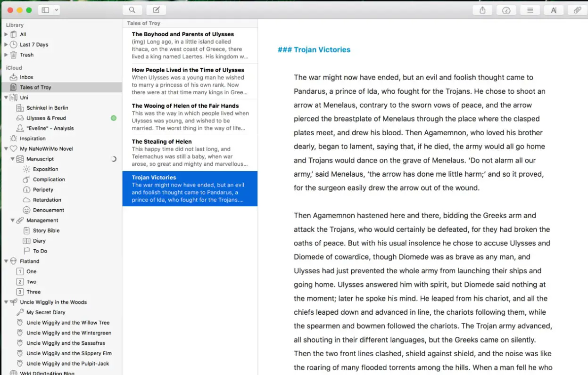The height and width of the screenshot is (375, 588).
Task: Collapse the Flatland group
Action: (x=6, y=261)
